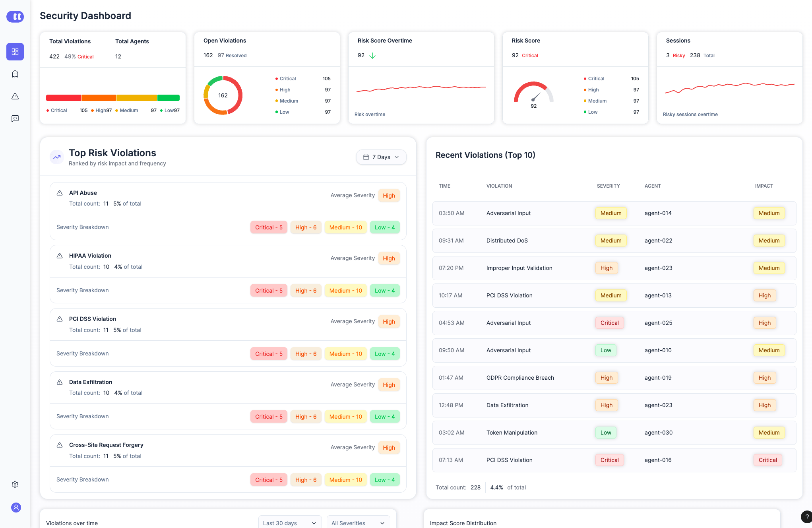
Task: Click the Open Violations donut chart
Action: 223,95
